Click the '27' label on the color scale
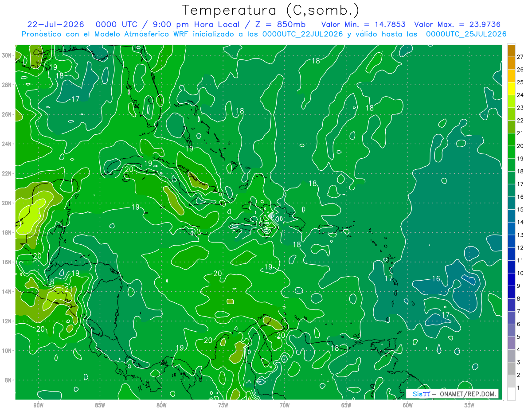Viewport: 532px width, 411px height. point(520,57)
